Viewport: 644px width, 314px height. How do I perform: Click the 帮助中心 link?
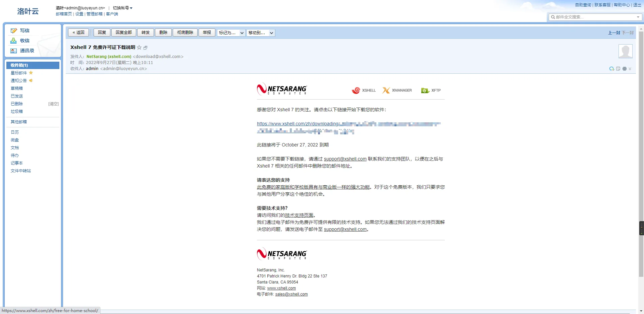[x=622, y=5]
